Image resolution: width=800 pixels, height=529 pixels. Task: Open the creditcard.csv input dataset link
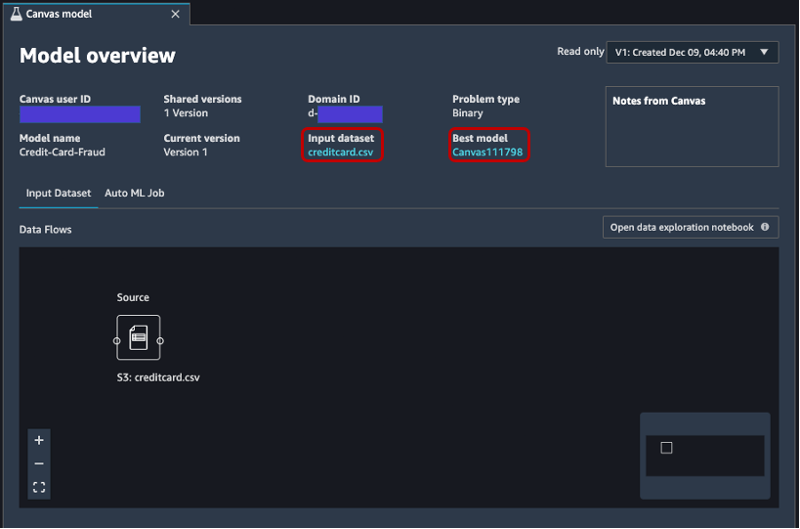340,152
